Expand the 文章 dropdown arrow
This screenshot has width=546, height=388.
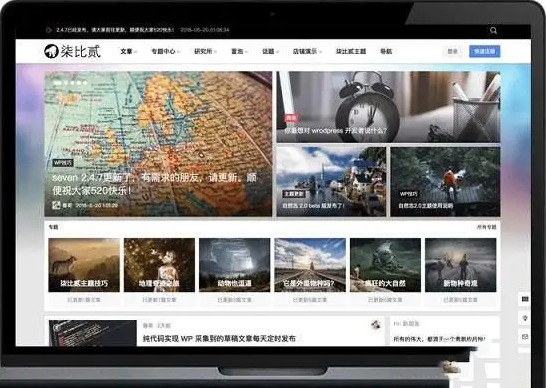point(136,52)
